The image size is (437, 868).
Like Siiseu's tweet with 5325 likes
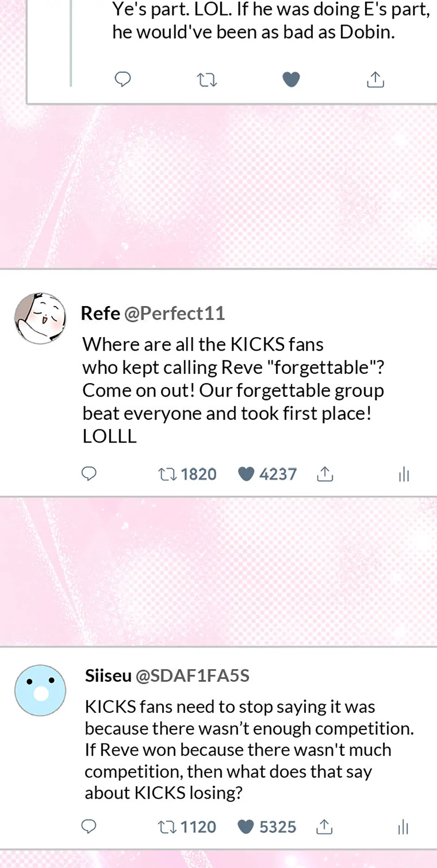(x=245, y=827)
